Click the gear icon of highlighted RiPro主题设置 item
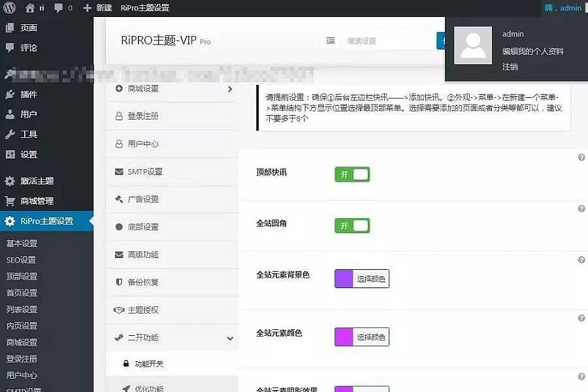Viewport: 588px width, 392px height. (x=10, y=221)
